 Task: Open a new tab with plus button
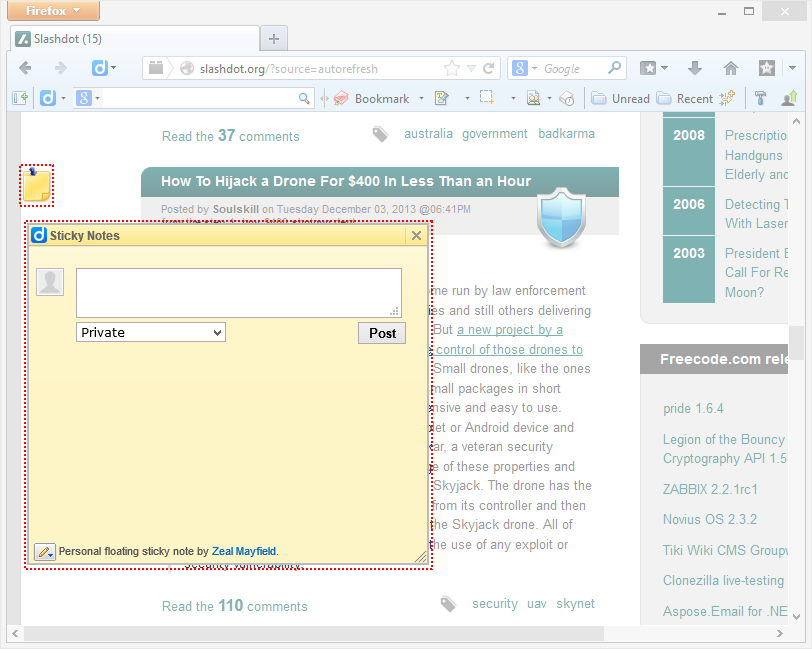coord(274,39)
